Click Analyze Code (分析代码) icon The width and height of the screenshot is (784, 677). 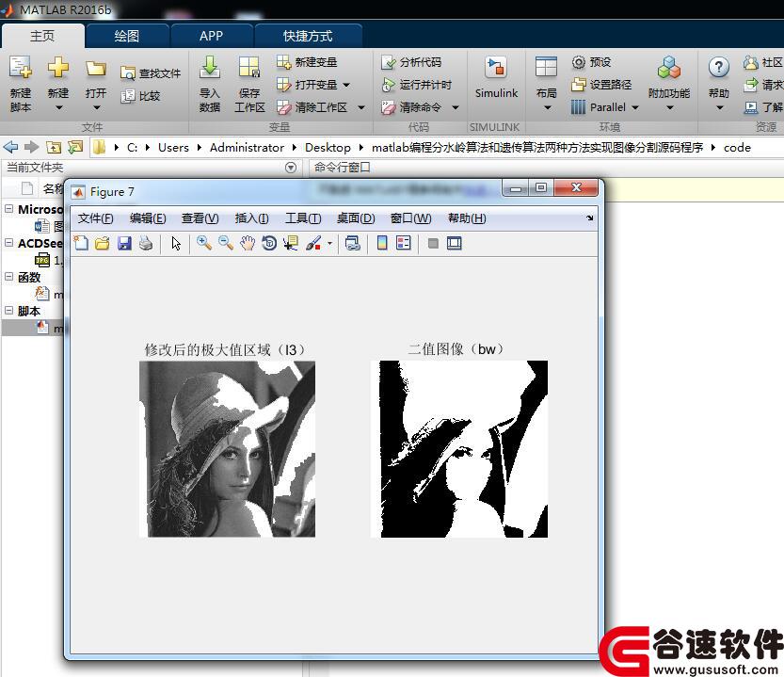(388, 62)
